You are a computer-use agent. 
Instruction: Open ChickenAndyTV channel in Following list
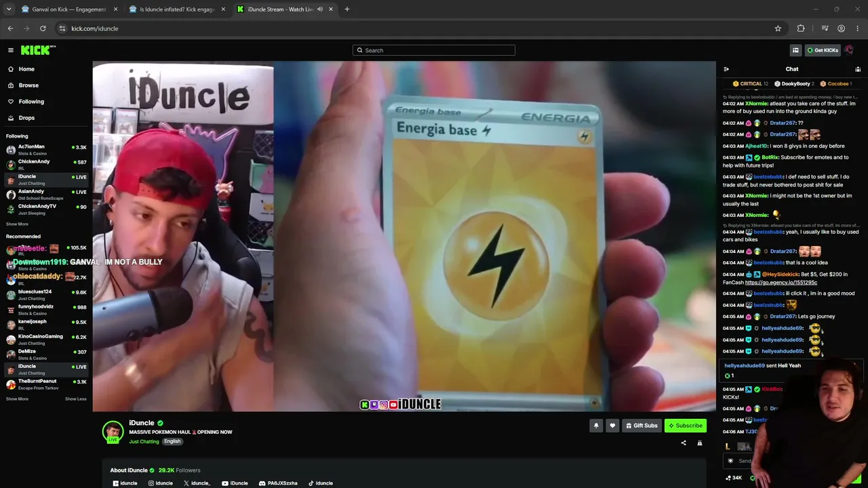point(46,209)
